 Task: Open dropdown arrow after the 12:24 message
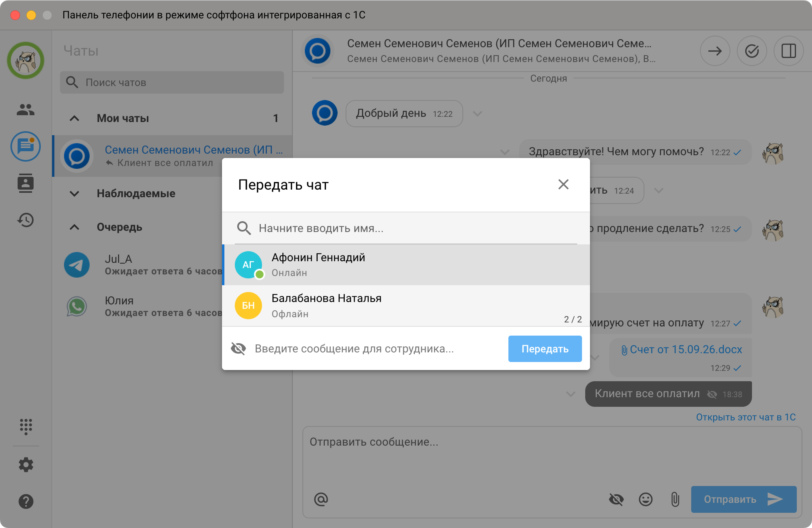[659, 190]
